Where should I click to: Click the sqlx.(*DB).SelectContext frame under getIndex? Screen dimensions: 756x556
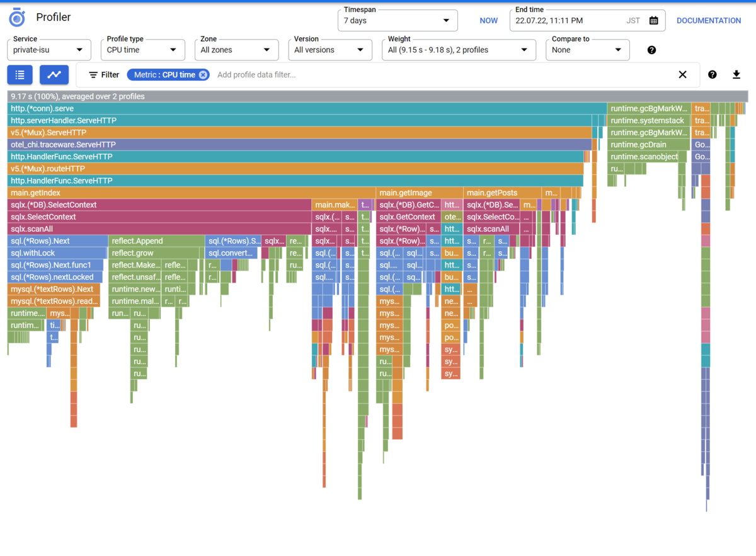(x=160, y=205)
